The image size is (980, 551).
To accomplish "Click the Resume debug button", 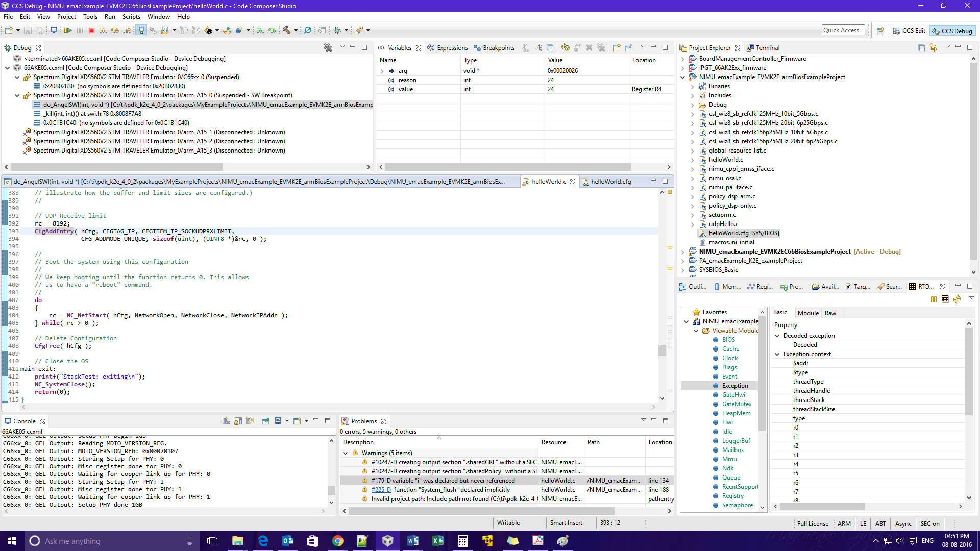I will [x=68, y=31].
